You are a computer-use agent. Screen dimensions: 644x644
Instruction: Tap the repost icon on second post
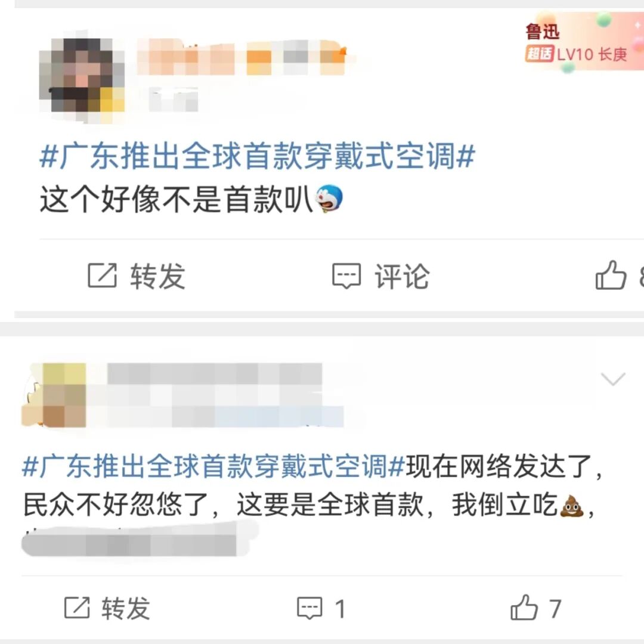point(77,608)
